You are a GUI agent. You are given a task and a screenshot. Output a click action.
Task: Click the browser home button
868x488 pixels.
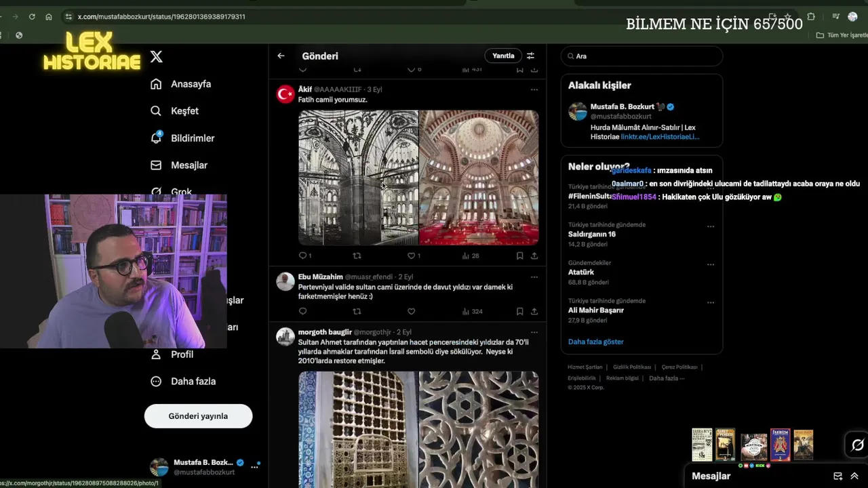pyautogui.click(x=49, y=16)
